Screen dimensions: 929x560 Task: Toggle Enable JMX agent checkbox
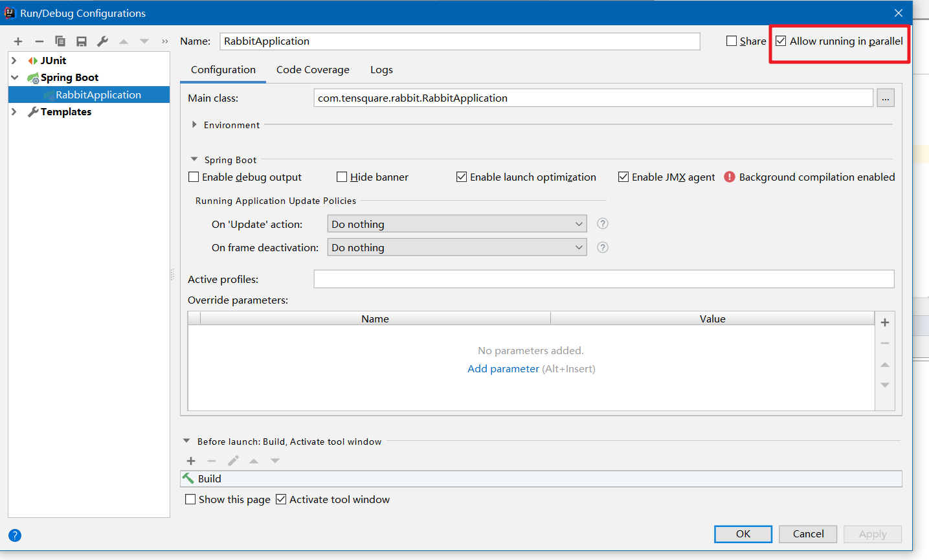click(623, 177)
